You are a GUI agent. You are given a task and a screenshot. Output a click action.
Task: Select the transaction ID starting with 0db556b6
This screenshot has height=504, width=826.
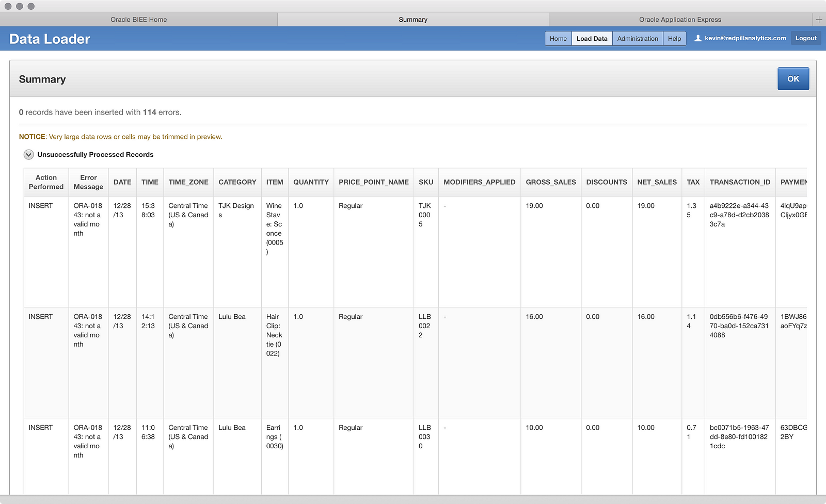coord(740,363)
